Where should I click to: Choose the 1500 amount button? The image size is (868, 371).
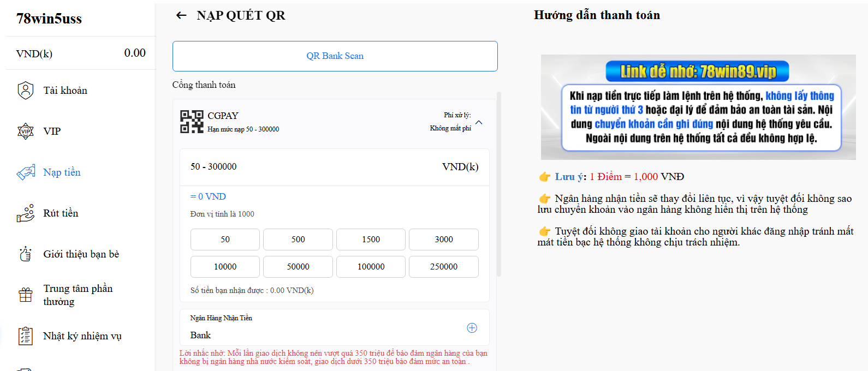pos(371,240)
